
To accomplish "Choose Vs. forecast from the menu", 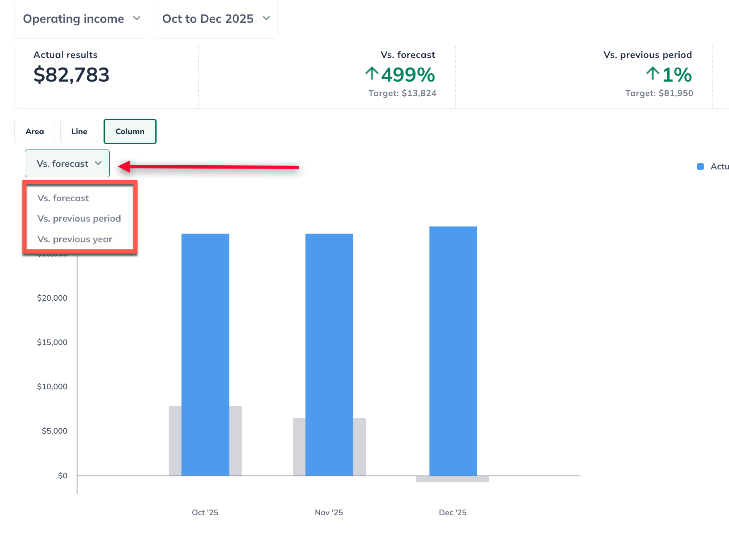I will [63, 198].
